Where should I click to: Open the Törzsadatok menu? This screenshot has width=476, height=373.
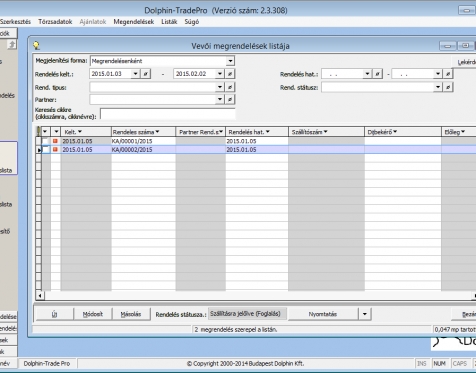click(55, 22)
